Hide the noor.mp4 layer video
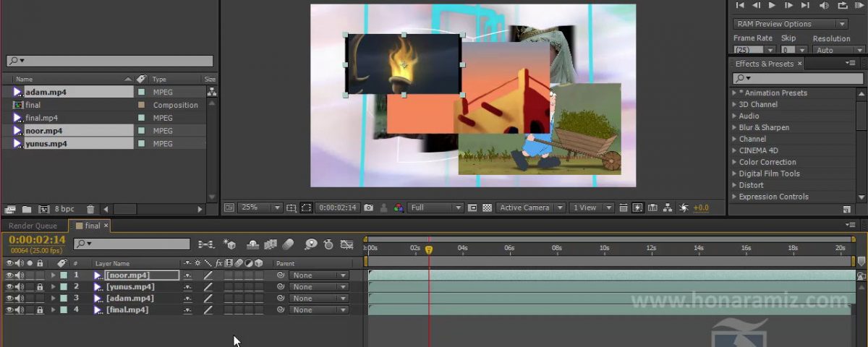868x347 pixels. tap(9, 275)
